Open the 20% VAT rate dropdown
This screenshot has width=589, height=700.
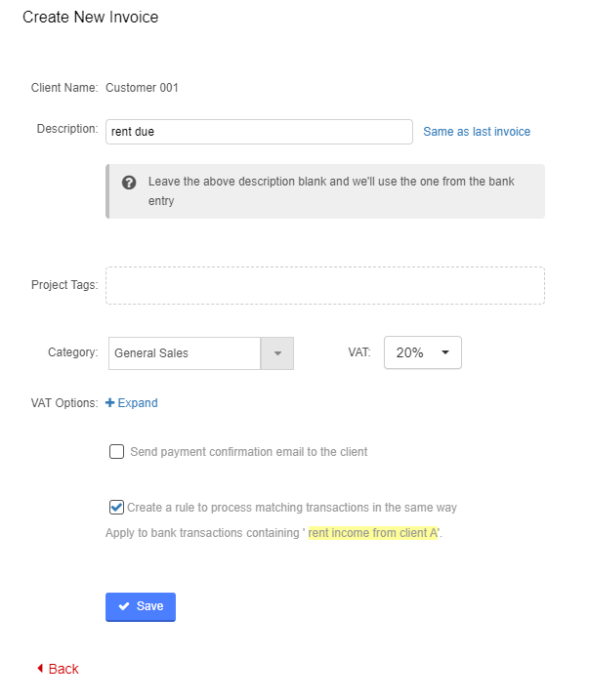click(x=422, y=352)
